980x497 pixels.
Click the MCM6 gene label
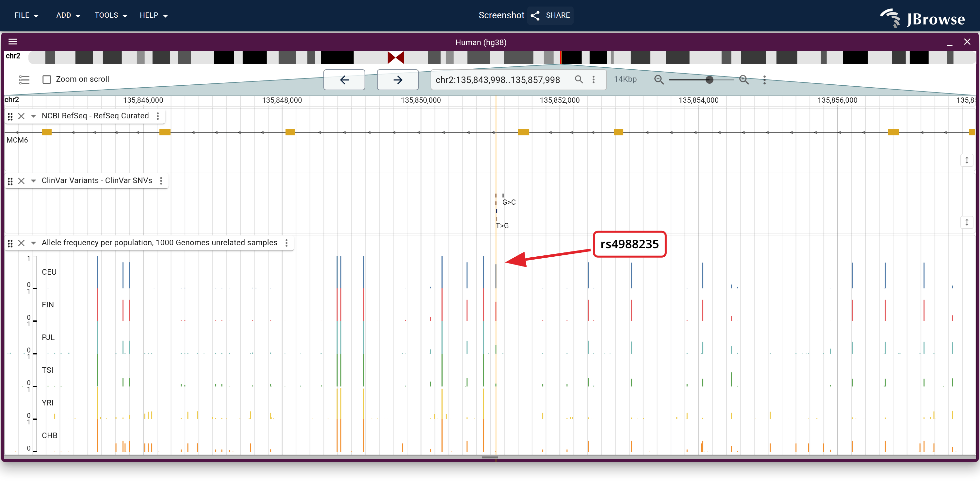pos(18,140)
